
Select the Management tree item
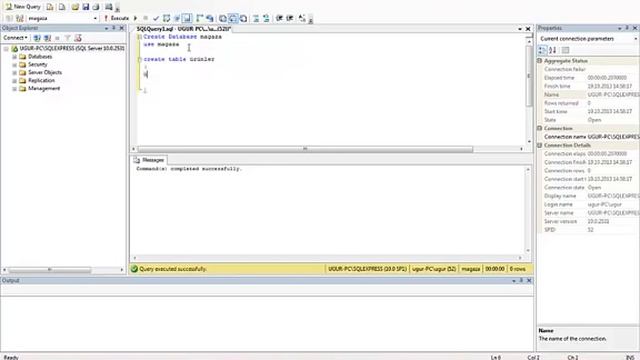coord(44,89)
